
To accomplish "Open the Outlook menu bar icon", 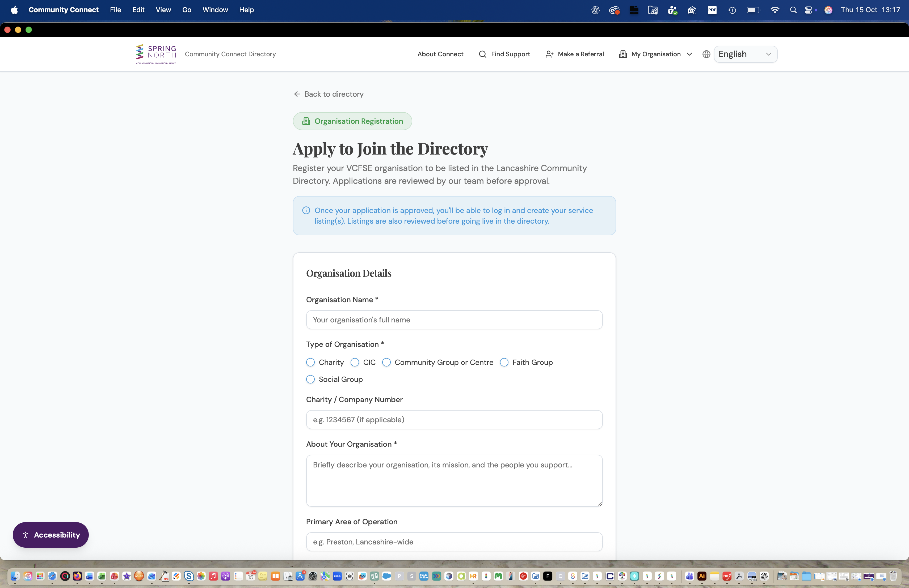I will (x=692, y=10).
